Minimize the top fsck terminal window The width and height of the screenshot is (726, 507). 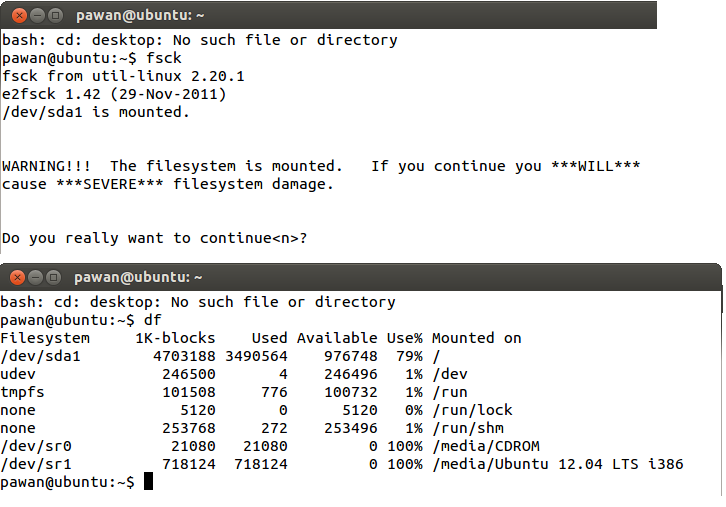click(x=35, y=15)
